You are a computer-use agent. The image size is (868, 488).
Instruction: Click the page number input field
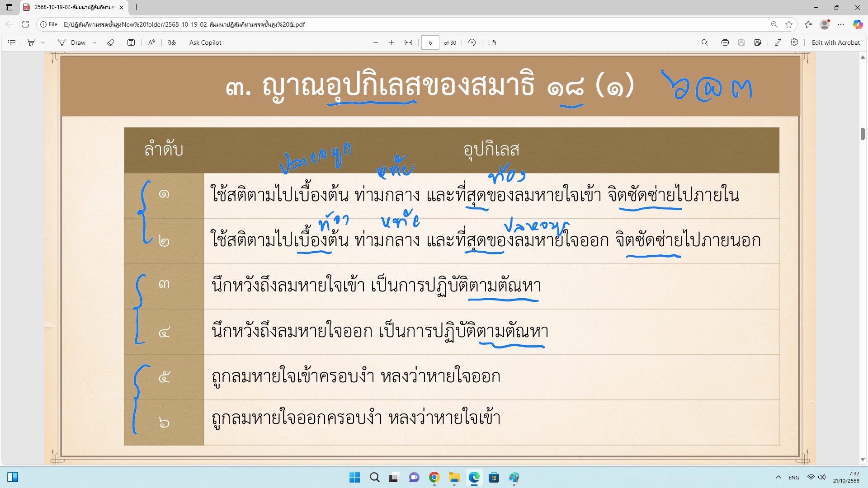pyautogui.click(x=430, y=42)
